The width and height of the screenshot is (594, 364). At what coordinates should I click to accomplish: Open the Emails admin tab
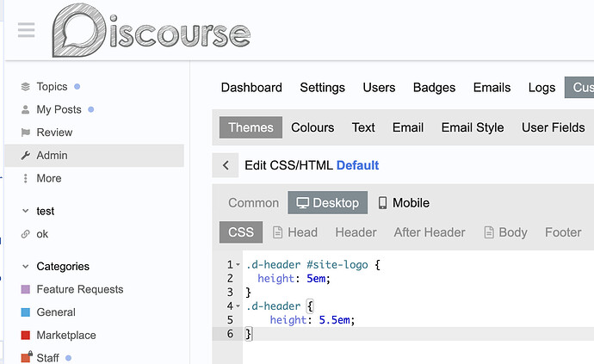pos(492,88)
